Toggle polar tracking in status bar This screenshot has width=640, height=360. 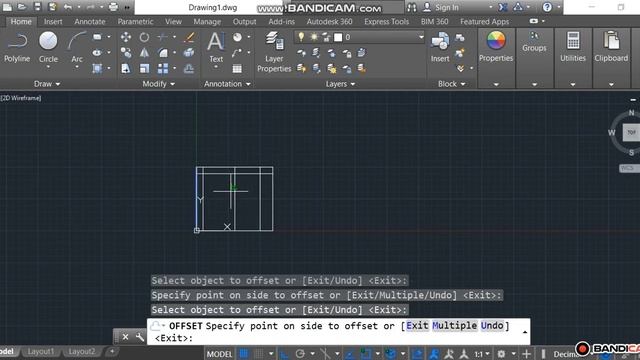300,354
